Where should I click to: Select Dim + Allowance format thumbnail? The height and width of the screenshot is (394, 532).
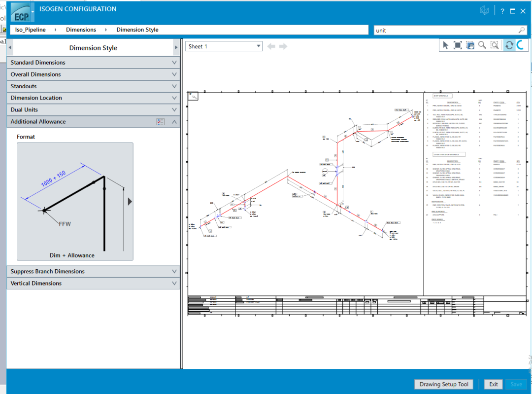(x=75, y=201)
